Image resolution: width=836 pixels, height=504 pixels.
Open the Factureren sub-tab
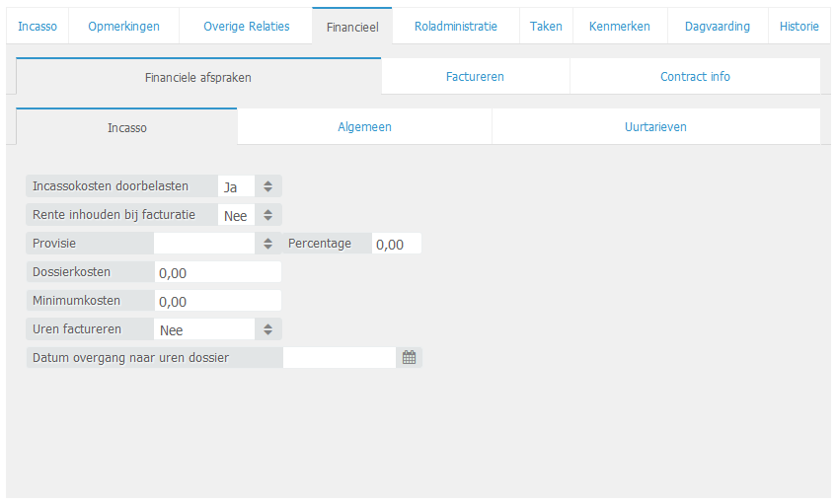[475, 76]
